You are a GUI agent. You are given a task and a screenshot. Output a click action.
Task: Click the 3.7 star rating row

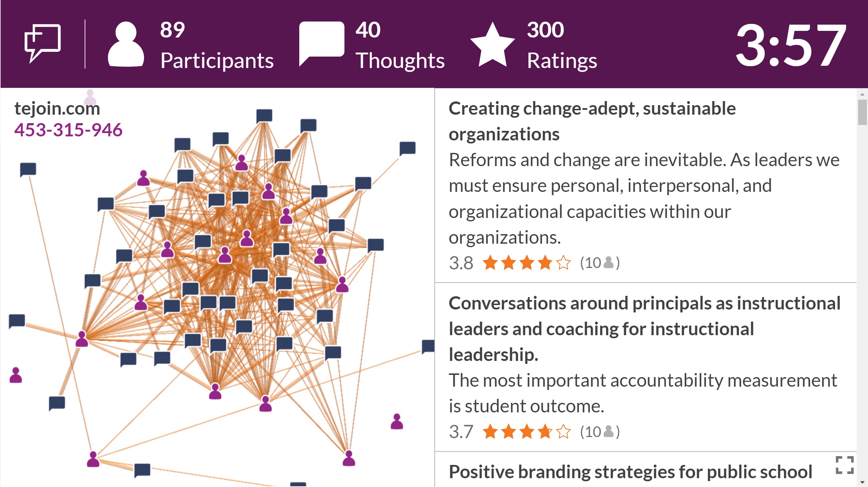point(534,432)
